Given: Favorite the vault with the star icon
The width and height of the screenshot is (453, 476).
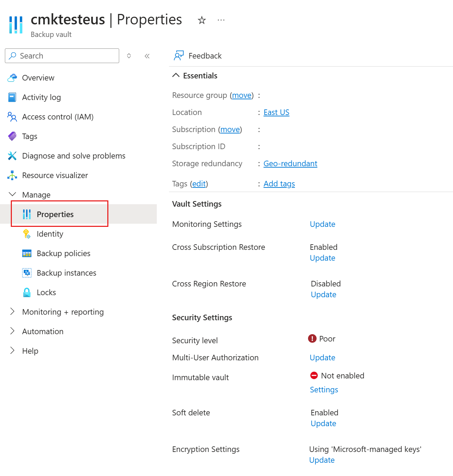Looking at the screenshot, I should 201,20.
